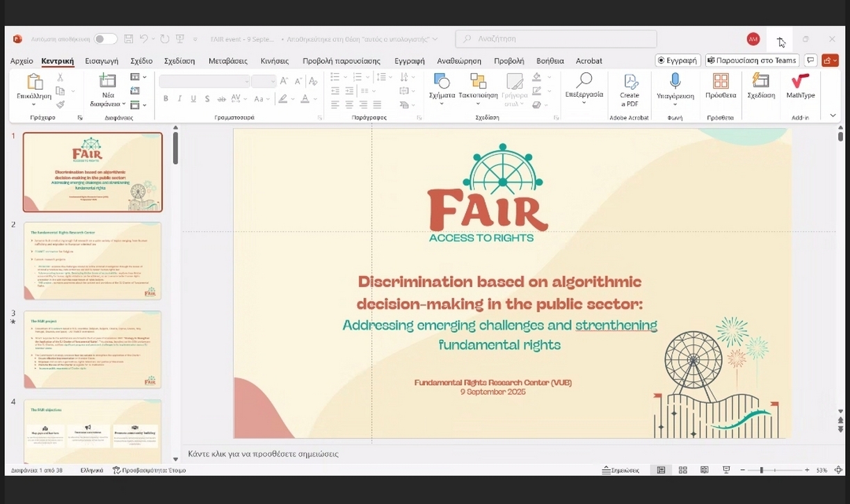Click the Επικόλληση paste icon
The height and width of the screenshot is (504, 850).
coord(34,83)
